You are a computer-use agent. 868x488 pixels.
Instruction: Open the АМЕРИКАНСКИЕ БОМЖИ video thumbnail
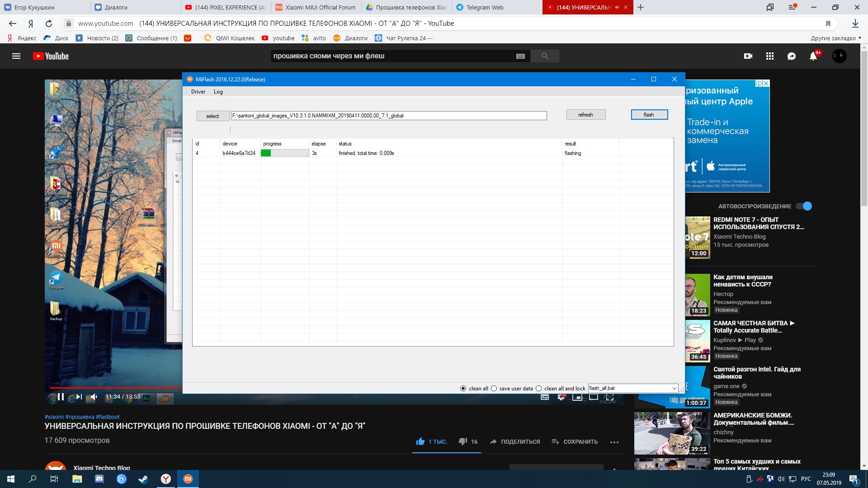pos(672,433)
